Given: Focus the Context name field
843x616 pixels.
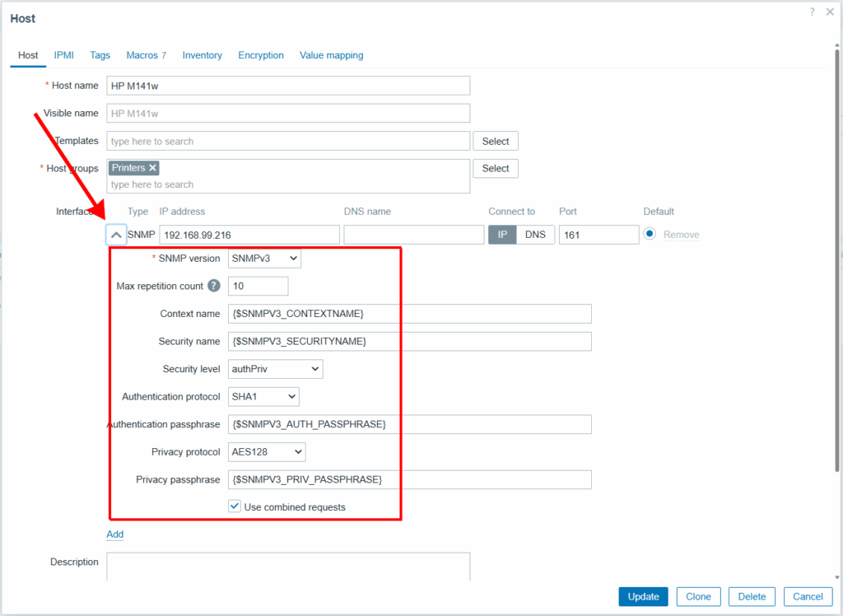Looking at the screenshot, I should click(410, 314).
